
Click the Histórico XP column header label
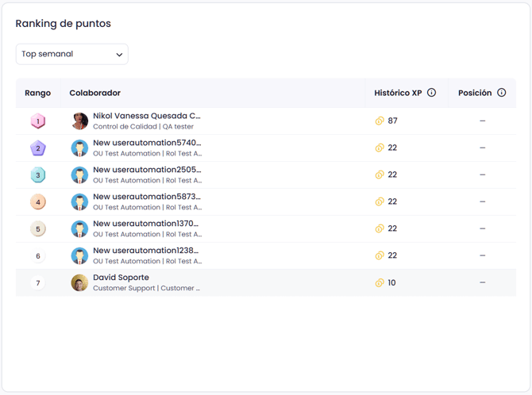pos(398,93)
